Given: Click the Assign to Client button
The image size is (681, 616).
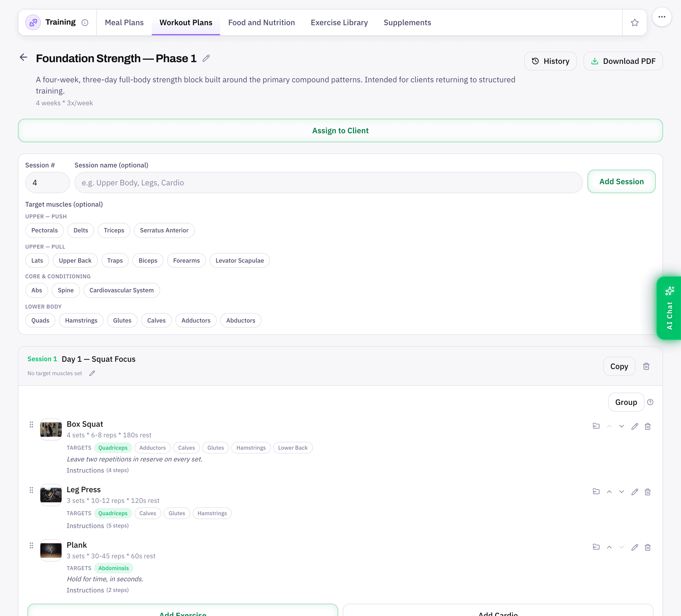Looking at the screenshot, I should click(340, 131).
